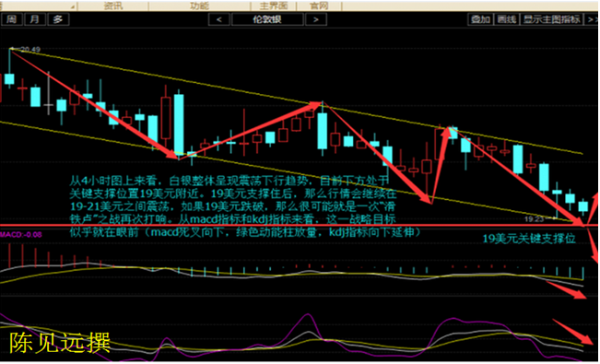Click the 伦敦银 symbol name box

tap(267, 19)
